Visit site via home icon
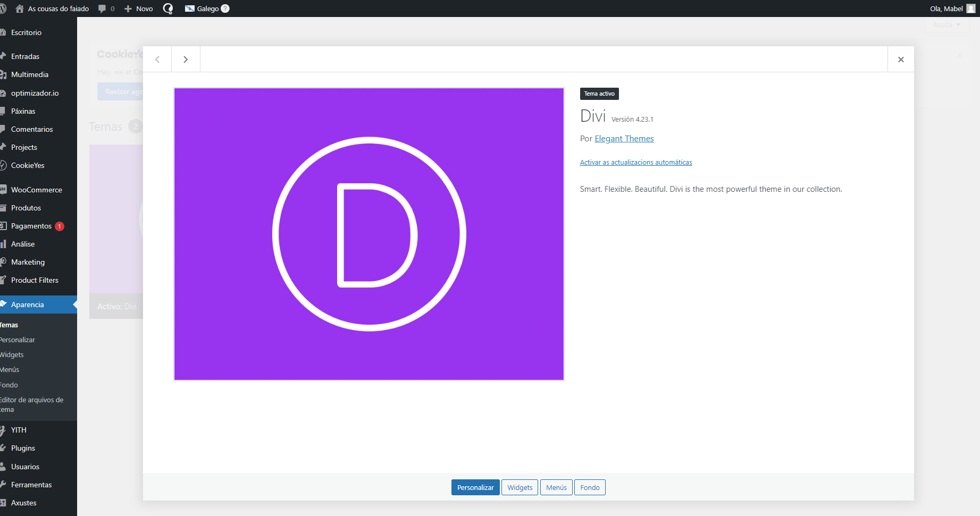 tap(20, 9)
